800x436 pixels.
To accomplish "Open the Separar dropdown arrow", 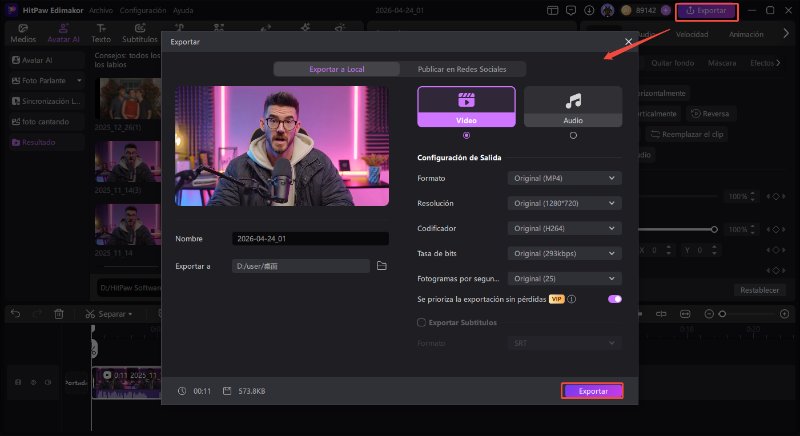I will (x=131, y=314).
